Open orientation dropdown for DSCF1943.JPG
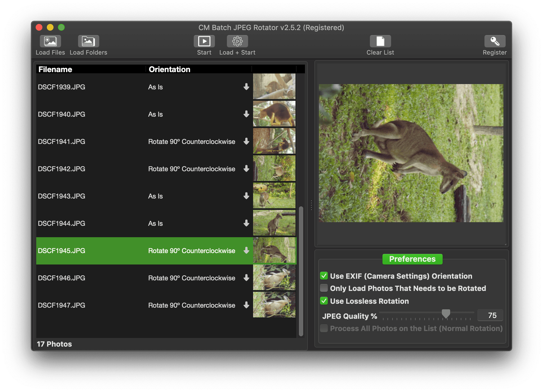Viewport: 543px width, 392px height. (x=246, y=196)
